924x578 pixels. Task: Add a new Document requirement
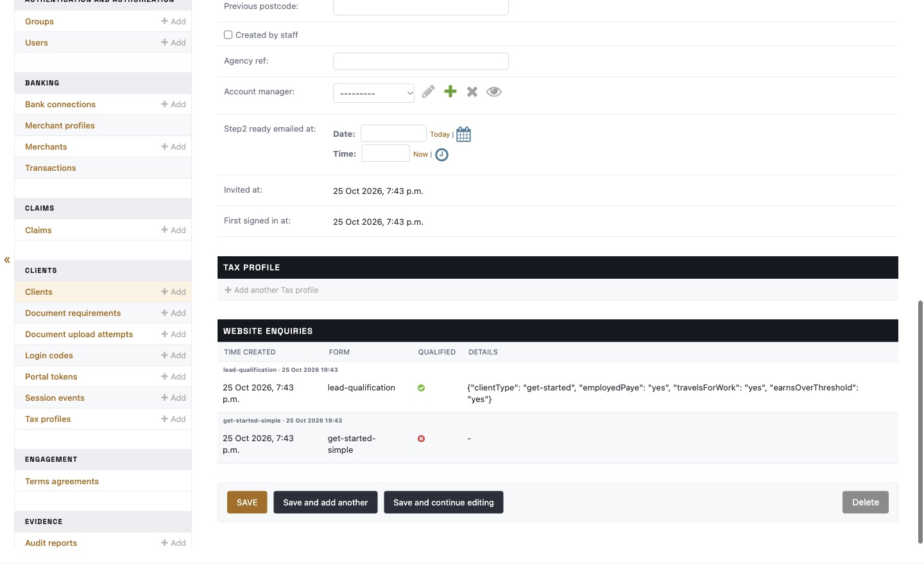(173, 313)
